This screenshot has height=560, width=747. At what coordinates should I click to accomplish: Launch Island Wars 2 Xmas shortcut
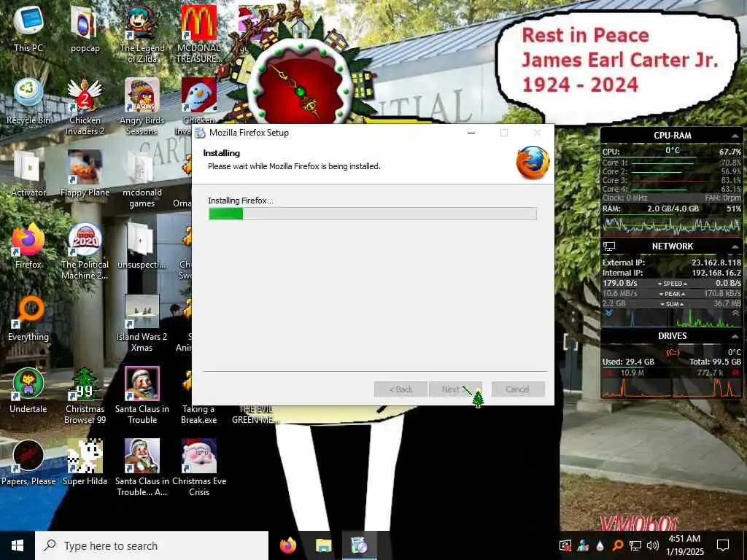142,323
